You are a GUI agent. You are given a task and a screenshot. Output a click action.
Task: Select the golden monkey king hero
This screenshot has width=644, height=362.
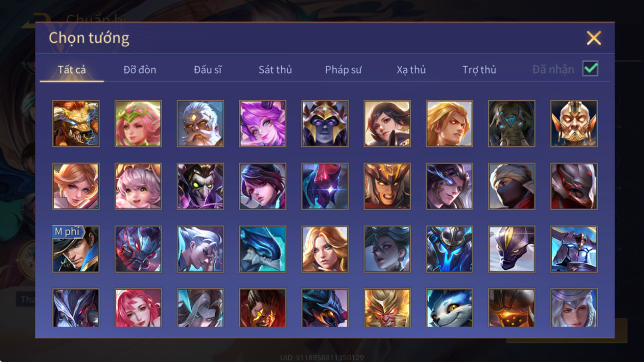point(387,308)
